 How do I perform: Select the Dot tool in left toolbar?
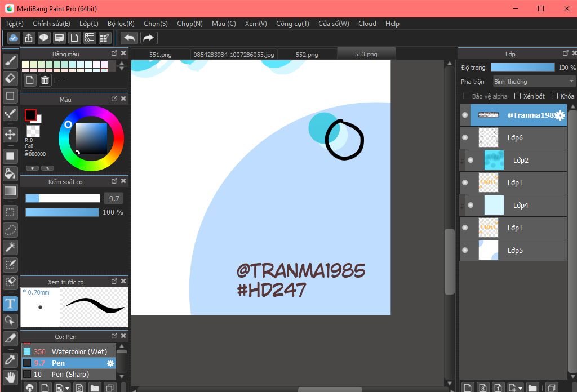(10, 114)
